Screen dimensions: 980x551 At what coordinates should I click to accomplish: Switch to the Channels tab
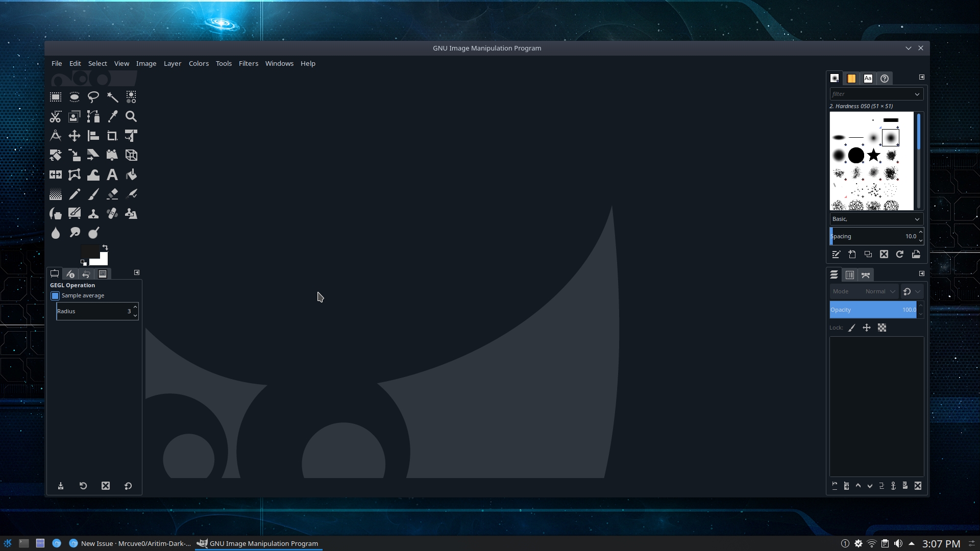(x=850, y=275)
